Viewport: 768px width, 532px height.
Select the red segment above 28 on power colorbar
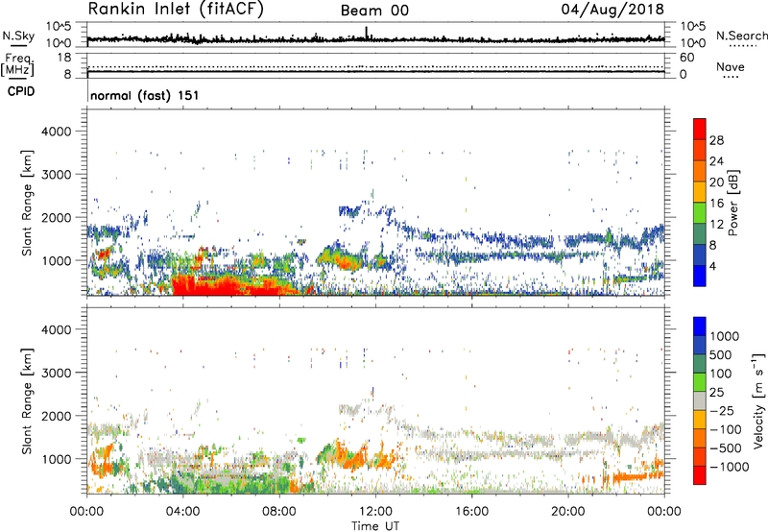click(700, 129)
